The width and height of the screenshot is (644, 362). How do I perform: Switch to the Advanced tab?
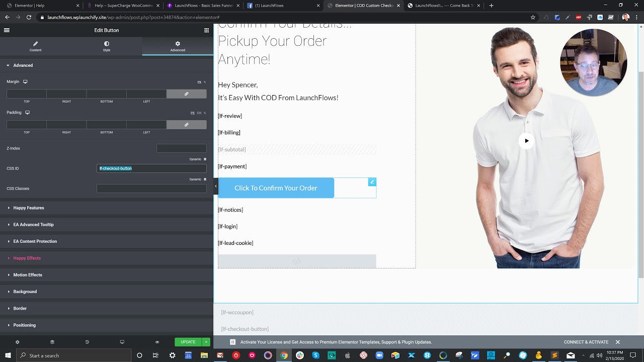(x=178, y=46)
